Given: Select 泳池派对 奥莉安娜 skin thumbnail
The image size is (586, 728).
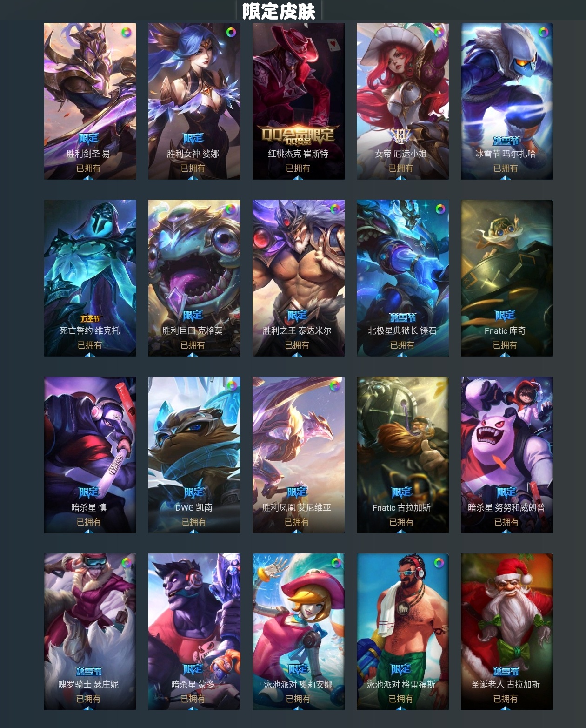Looking at the screenshot, I should (x=299, y=632).
